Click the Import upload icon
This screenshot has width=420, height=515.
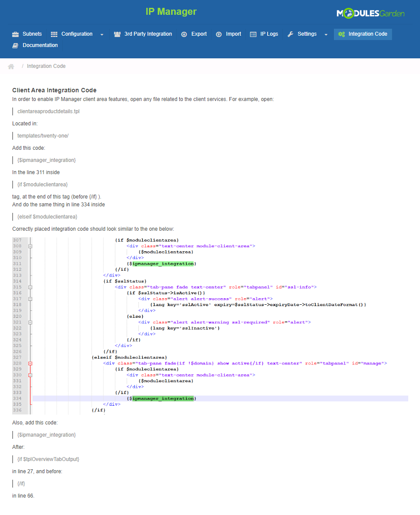point(218,34)
